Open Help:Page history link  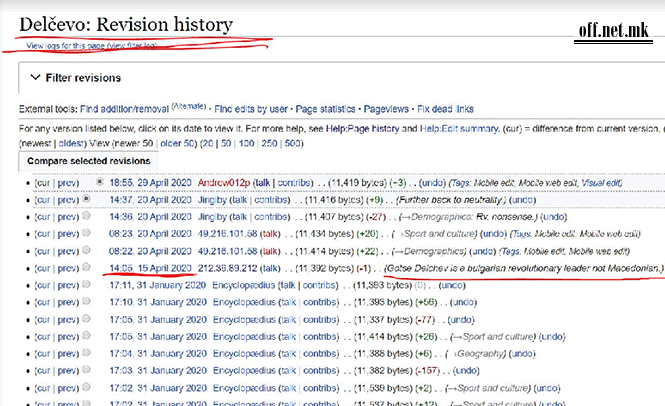(362, 129)
